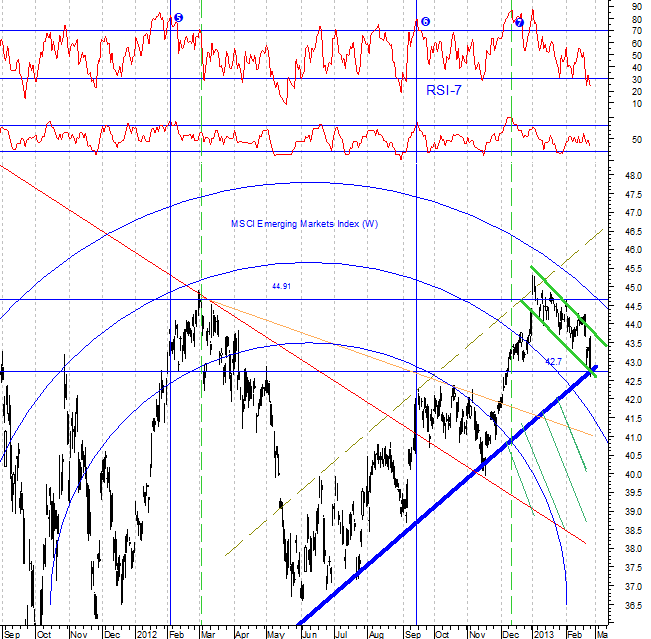
Task: Click the 36.5 price axis label
Action: (633, 606)
